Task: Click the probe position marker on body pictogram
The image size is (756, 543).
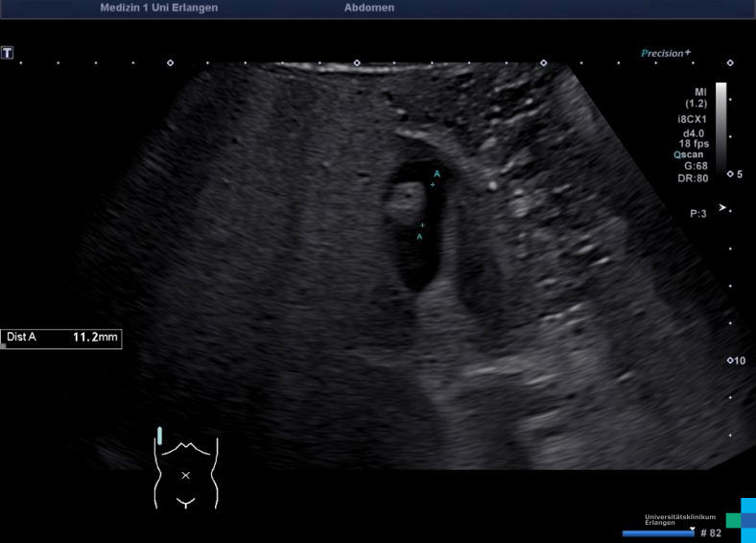Action: click(160, 436)
